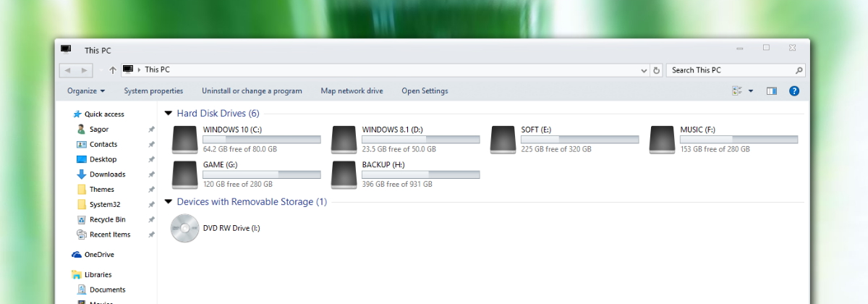Viewport: 868px width, 304px height.
Task: Click the pin icon next to Sagor
Action: pos(151,130)
